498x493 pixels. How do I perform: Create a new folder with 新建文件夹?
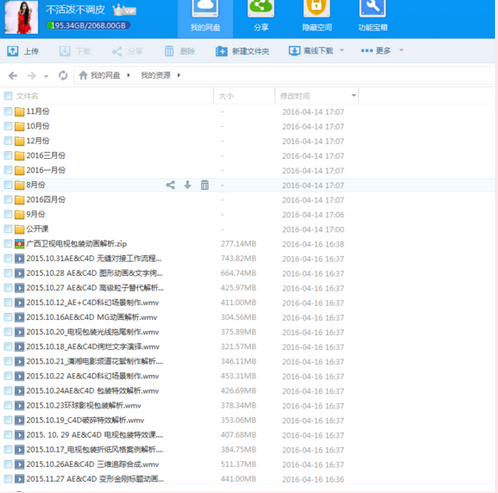[x=242, y=51]
